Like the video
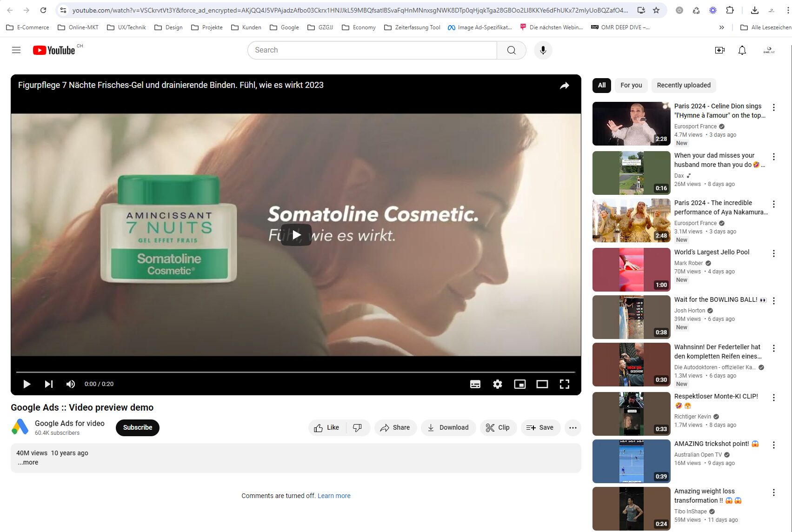This screenshot has width=792, height=532. click(326, 427)
